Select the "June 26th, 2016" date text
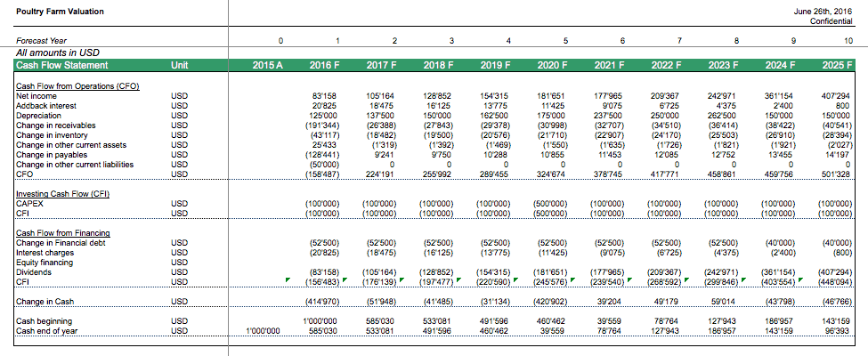The height and width of the screenshot is (356, 868). [x=823, y=11]
